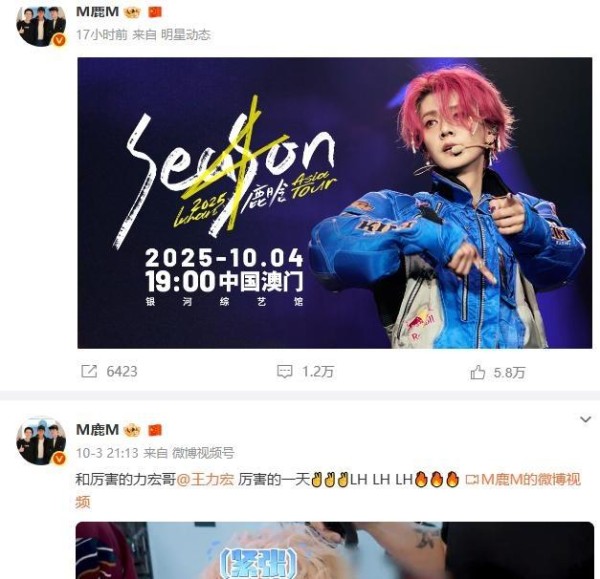Like the post with the thumbs-up icon

click(x=478, y=372)
